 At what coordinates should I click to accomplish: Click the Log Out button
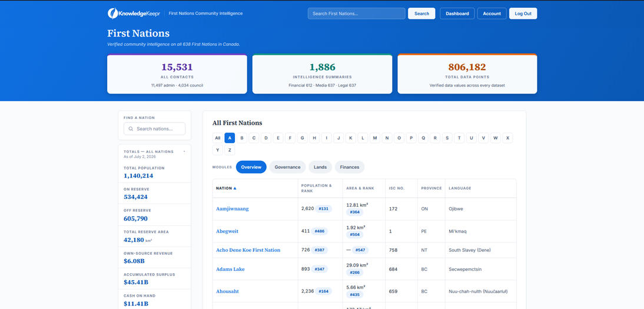[523, 14]
